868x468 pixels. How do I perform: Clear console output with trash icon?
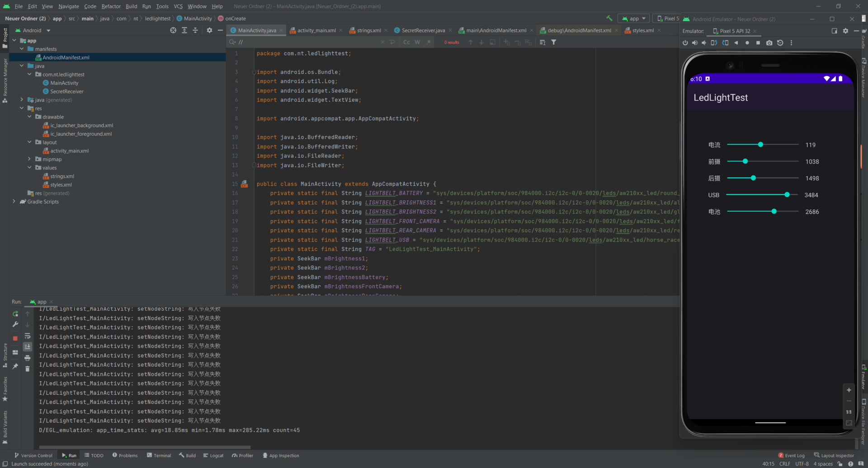coord(28,369)
